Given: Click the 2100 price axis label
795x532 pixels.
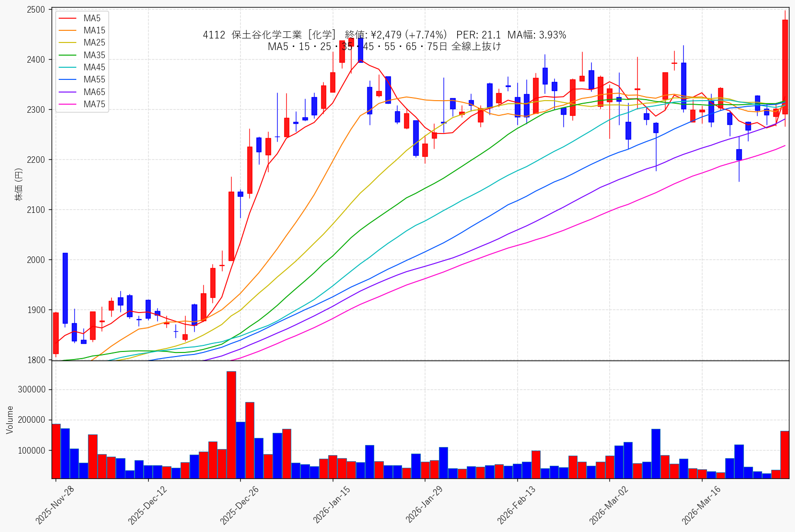Looking at the screenshot, I should pyautogui.click(x=36, y=210).
